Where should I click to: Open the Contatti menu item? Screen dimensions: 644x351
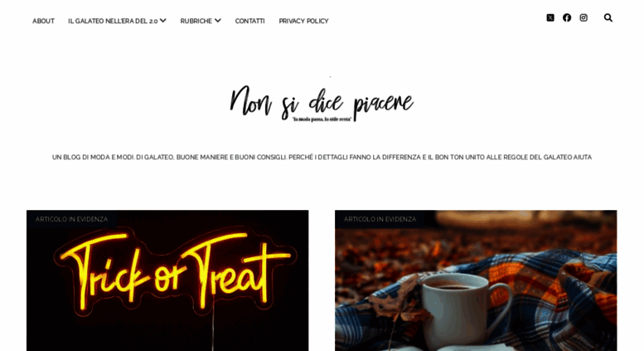[249, 21]
